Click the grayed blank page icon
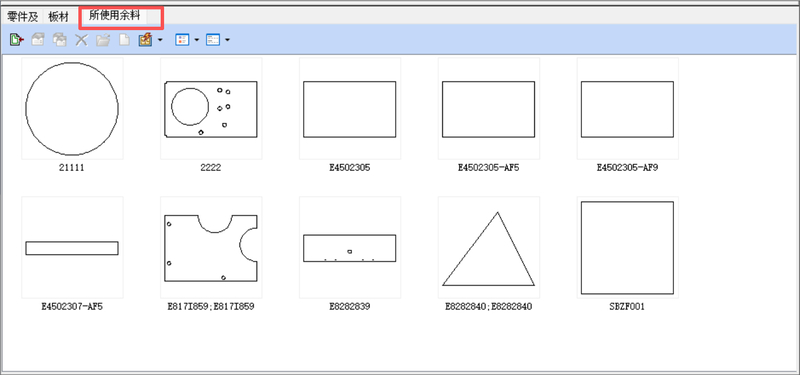The image size is (800, 375). coord(124,40)
